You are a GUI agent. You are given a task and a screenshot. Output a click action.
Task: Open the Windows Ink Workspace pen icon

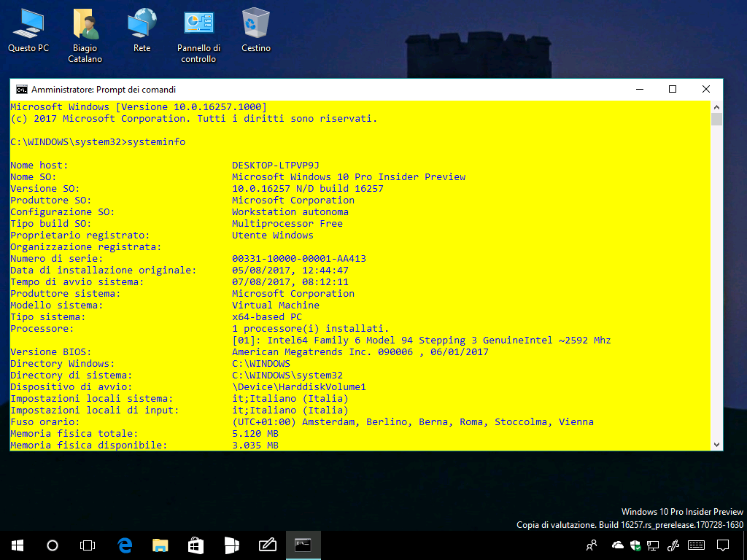tap(673, 545)
